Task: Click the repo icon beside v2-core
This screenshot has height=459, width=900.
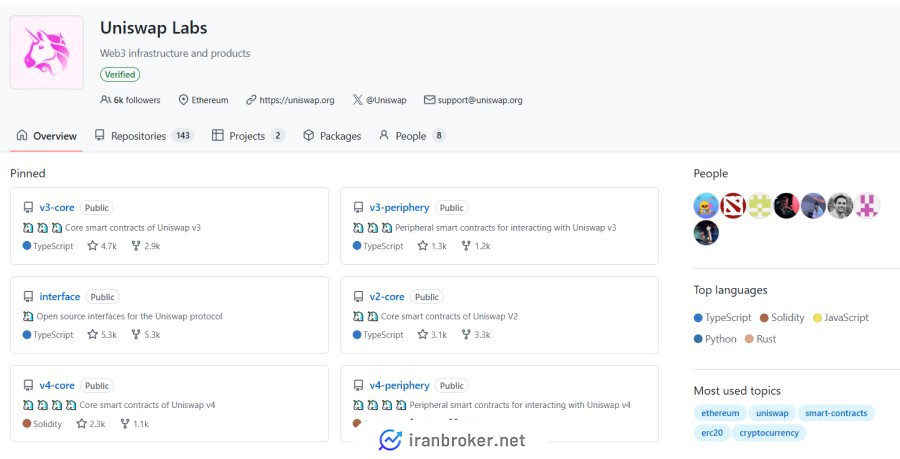Action: coord(358,297)
